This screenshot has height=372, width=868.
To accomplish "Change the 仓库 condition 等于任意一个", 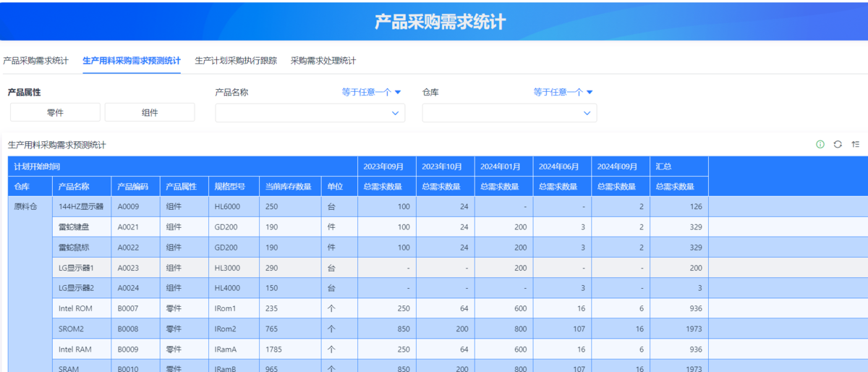I will (x=563, y=93).
